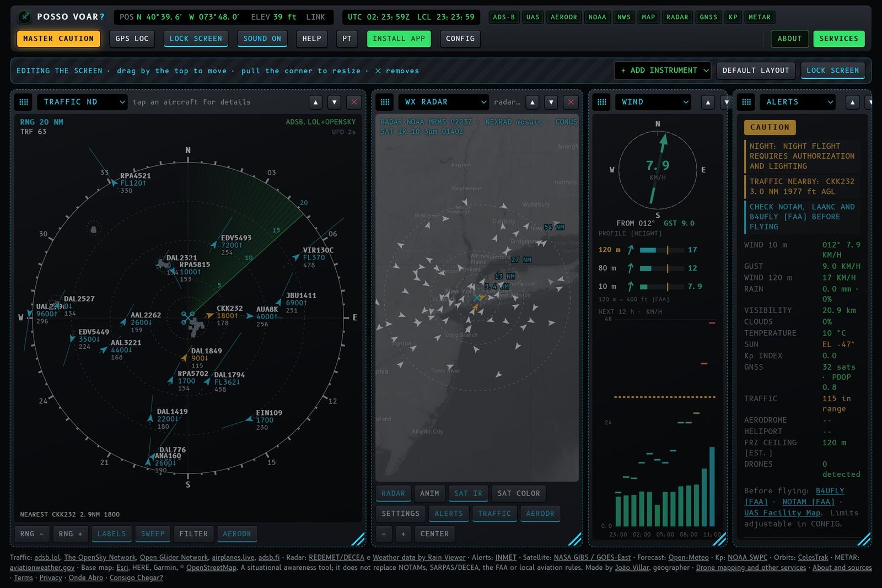Move Traffic ND panel up with arrow
This screenshot has width=882, height=588.
click(315, 102)
